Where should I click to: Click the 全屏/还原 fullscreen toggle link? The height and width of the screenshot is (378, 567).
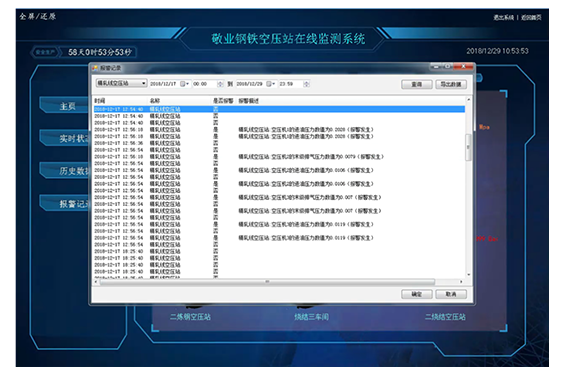[x=38, y=17]
